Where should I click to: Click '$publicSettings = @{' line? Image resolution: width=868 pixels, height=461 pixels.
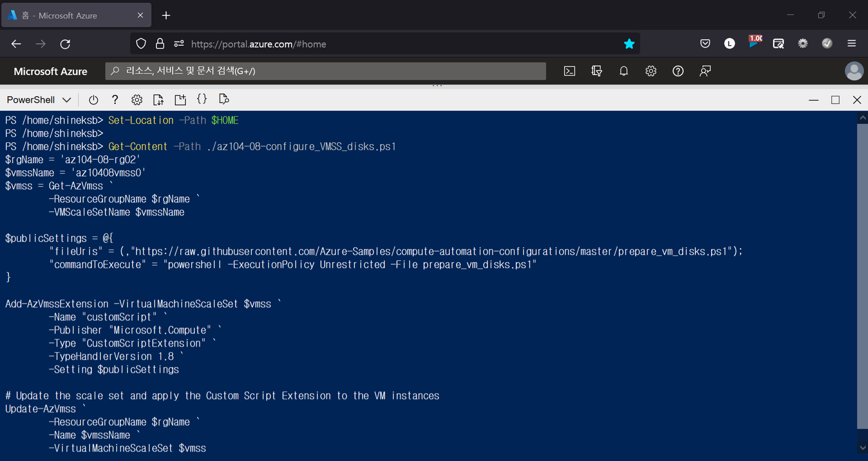point(59,239)
